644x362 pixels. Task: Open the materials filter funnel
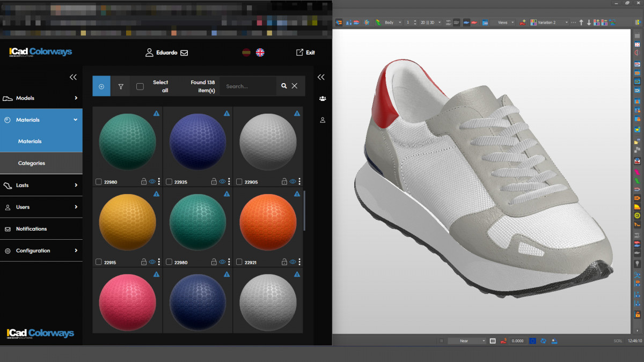[121, 86]
